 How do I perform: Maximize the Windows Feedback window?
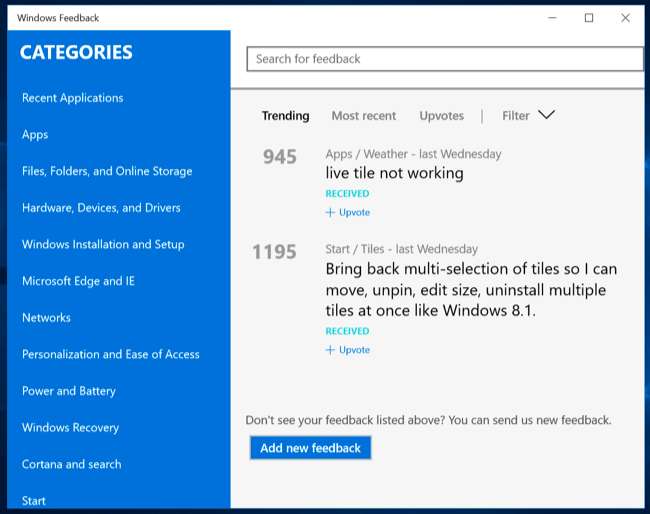click(589, 18)
